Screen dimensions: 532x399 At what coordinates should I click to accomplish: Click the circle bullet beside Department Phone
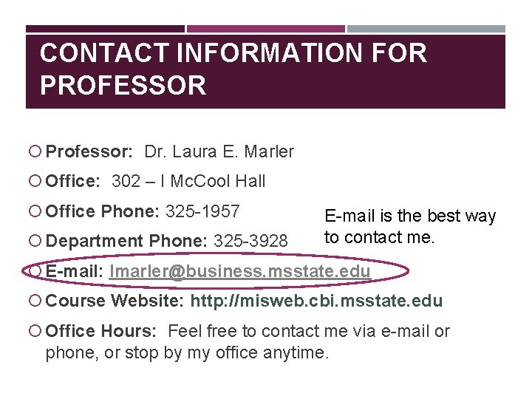[x=35, y=241]
